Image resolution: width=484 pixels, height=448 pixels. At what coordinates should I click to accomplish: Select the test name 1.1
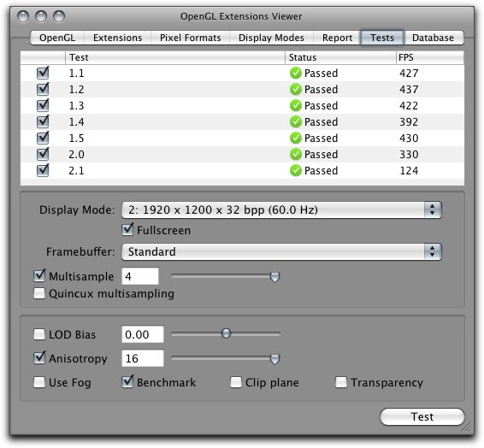[76, 74]
